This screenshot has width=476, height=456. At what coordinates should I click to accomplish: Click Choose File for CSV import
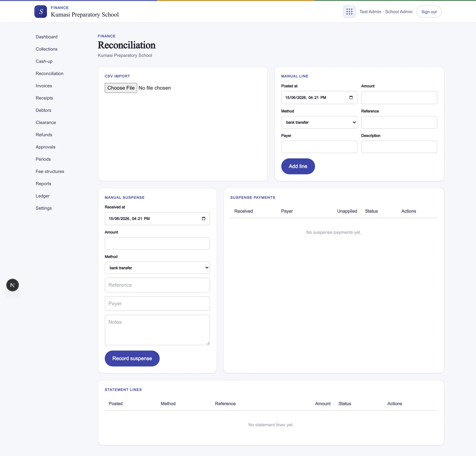(x=121, y=88)
